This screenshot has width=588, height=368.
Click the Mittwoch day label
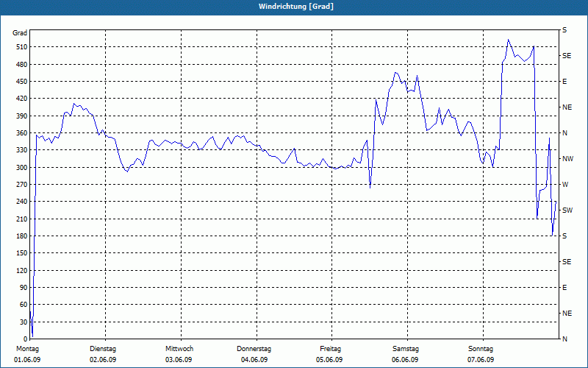click(179, 349)
